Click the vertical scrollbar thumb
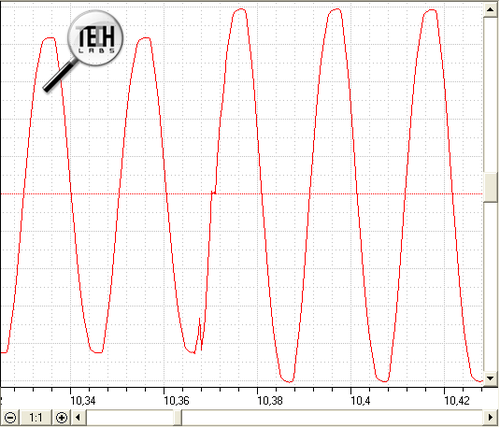 (x=490, y=187)
